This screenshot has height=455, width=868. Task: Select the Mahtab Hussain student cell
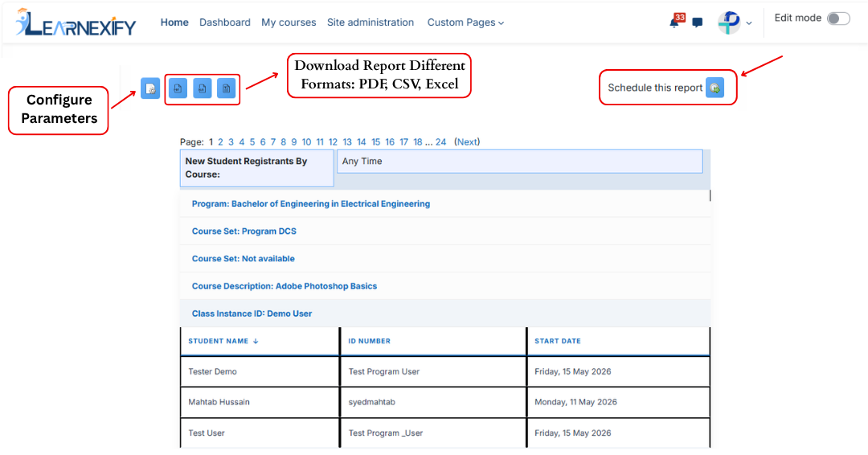260,402
